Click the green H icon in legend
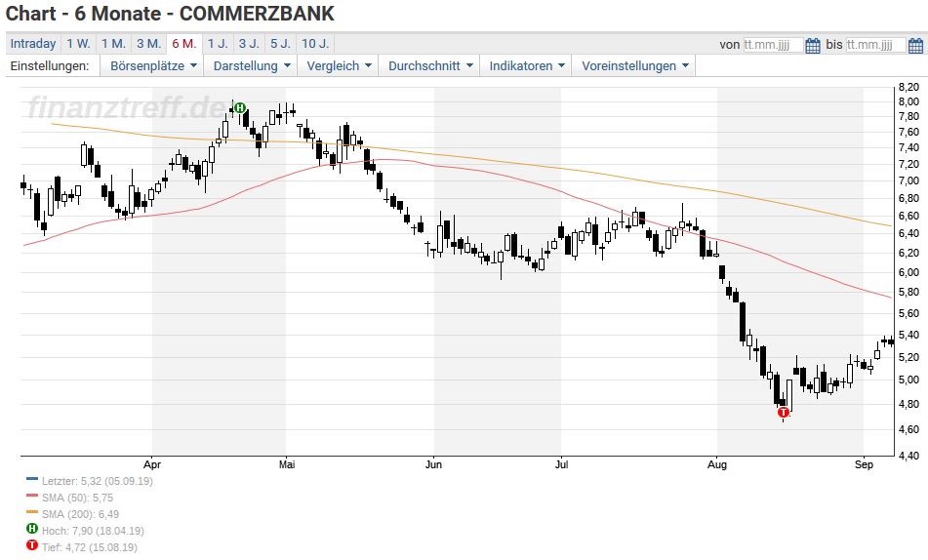 coord(32,529)
